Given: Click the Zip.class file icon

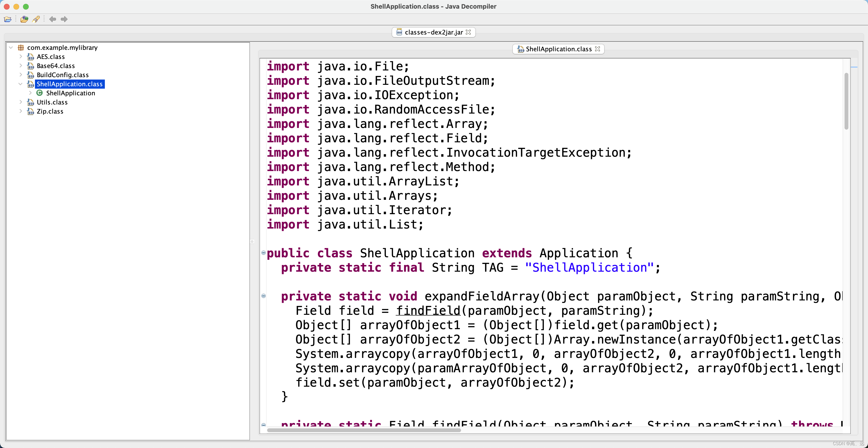Looking at the screenshot, I should [x=31, y=111].
